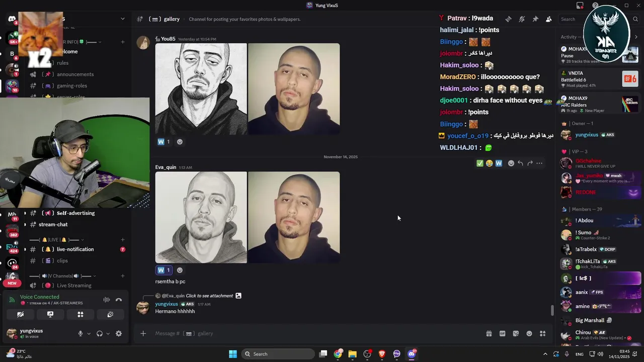The height and width of the screenshot is (362, 644).
Task: Expand the Activity section arrow
Action: click(636, 37)
